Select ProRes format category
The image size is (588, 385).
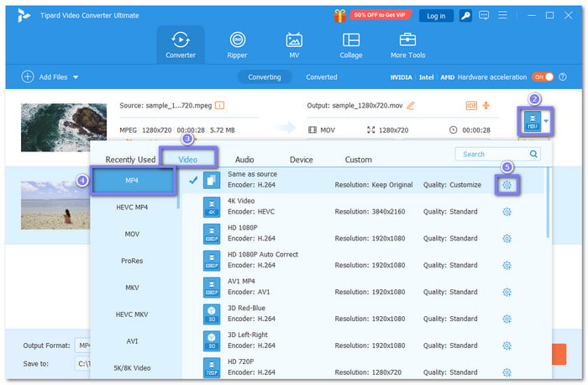[132, 261]
